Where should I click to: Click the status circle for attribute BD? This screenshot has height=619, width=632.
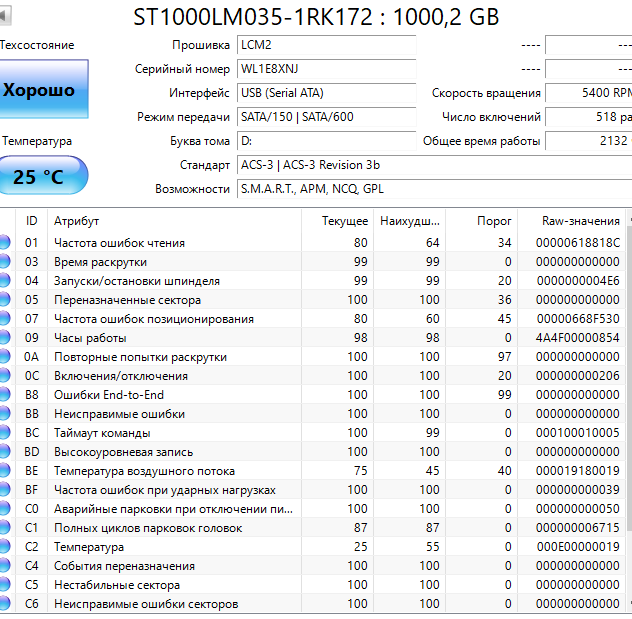(4, 451)
